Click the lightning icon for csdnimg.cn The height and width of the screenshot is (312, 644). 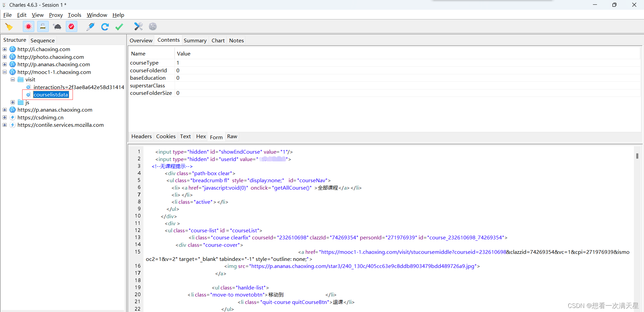12,117
